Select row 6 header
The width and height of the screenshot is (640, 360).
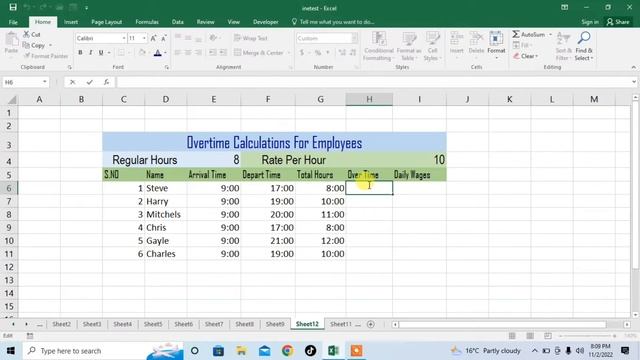click(9, 188)
